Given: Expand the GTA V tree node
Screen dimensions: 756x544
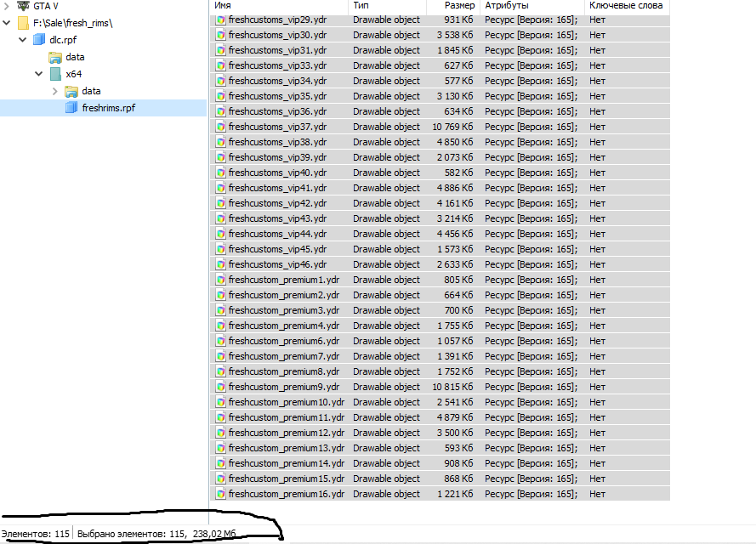Looking at the screenshot, I should [7, 6].
